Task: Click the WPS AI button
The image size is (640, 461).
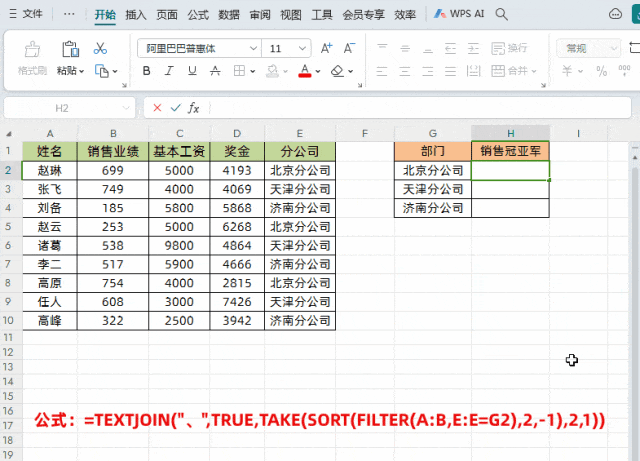Action: coord(459,14)
